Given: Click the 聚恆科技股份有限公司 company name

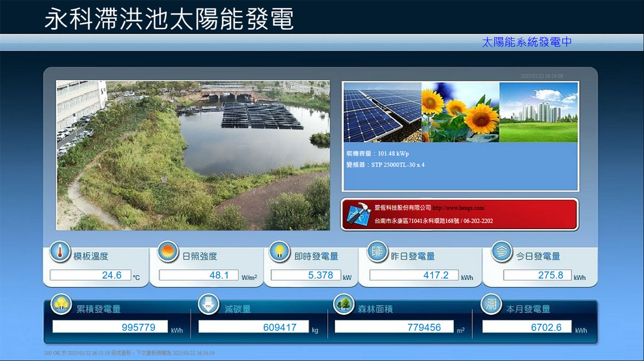Looking at the screenshot, I should pyautogui.click(x=403, y=208).
